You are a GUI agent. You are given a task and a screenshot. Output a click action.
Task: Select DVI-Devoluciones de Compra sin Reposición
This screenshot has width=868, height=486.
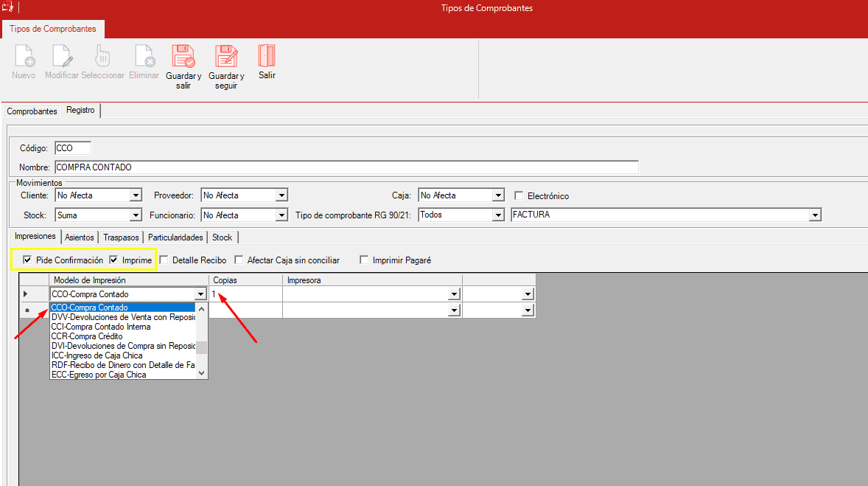[x=122, y=346]
